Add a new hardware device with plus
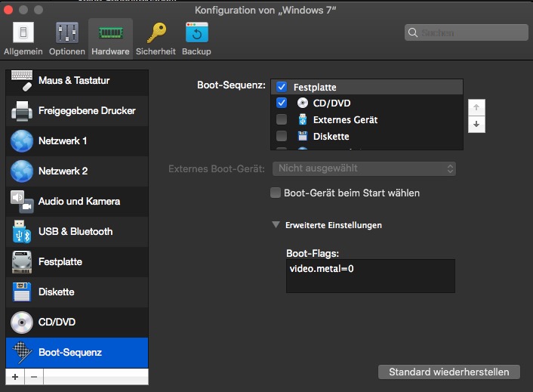533x392 pixels. point(15,377)
